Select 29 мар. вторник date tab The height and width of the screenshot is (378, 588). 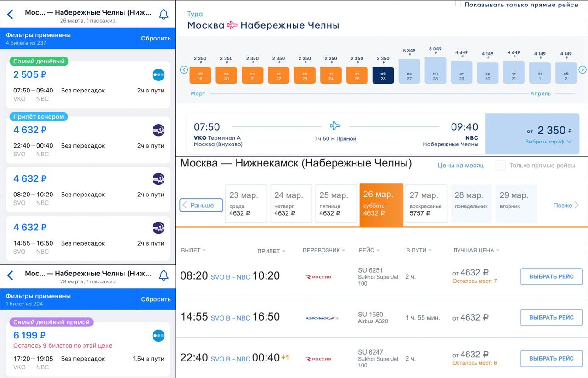coord(516,204)
